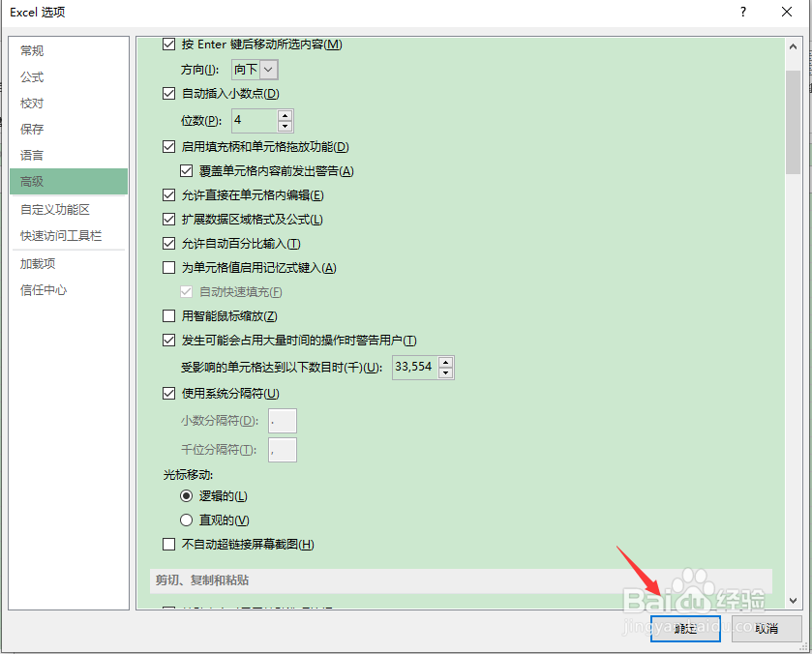812x654 pixels.
Task: Open the 公式 options page
Action: point(32,76)
